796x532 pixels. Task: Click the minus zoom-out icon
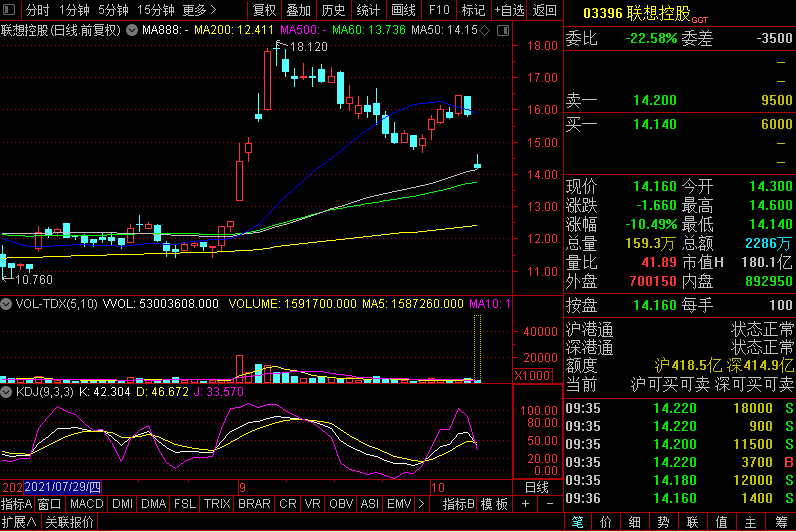547,504
